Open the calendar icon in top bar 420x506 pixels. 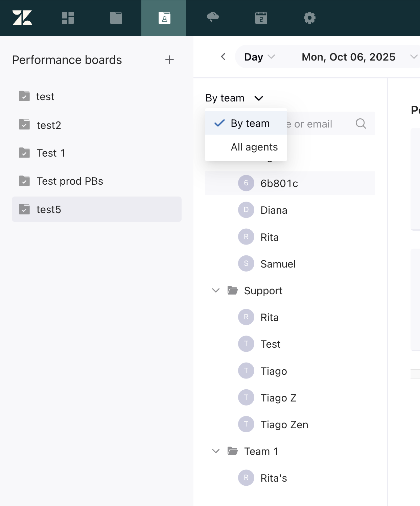261,18
